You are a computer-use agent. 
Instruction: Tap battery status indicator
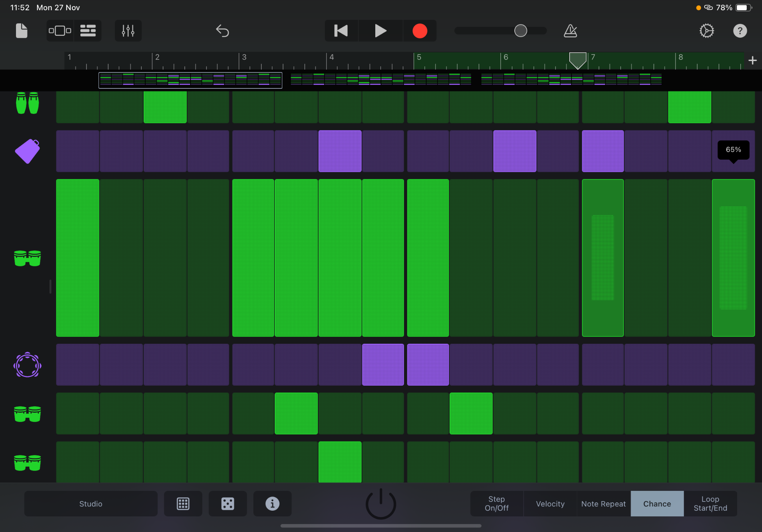(x=744, y=8)
